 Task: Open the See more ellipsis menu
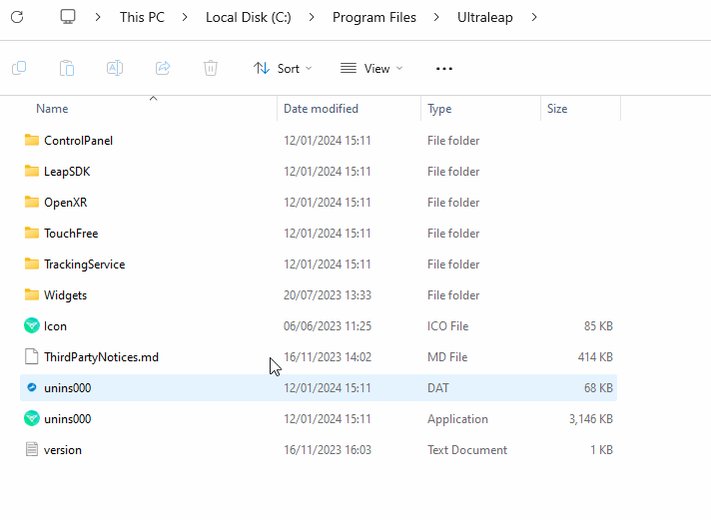444,69
